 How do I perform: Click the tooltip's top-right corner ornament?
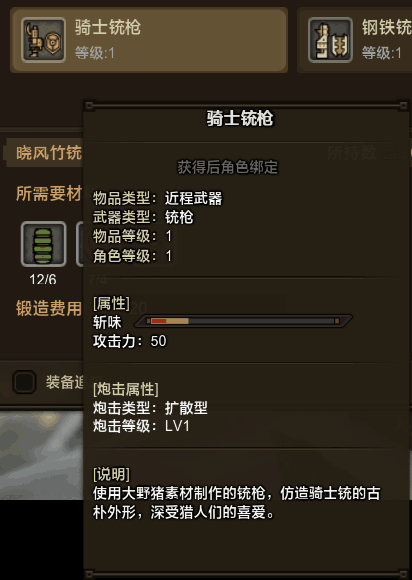pyautogui.click(x=403, y=106)
